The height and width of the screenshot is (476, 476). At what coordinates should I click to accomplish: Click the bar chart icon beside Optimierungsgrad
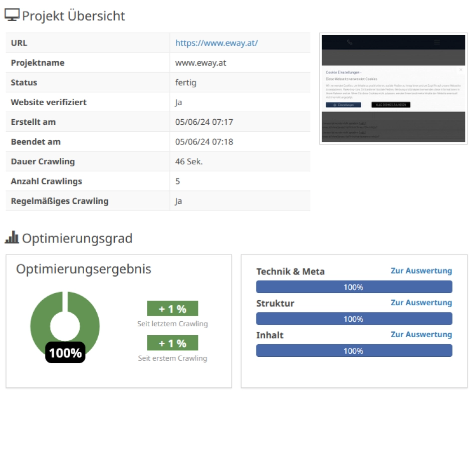pos(12,237)
